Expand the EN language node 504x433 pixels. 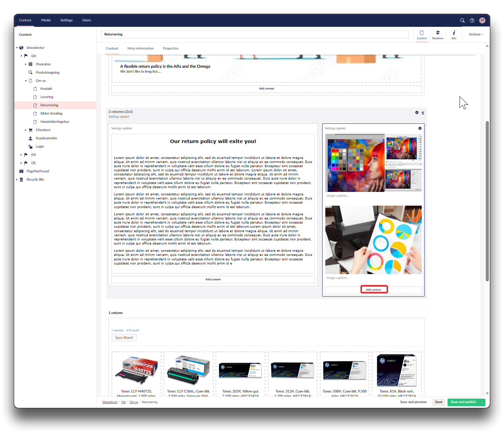pyautogui.click(x=21, y=155)
